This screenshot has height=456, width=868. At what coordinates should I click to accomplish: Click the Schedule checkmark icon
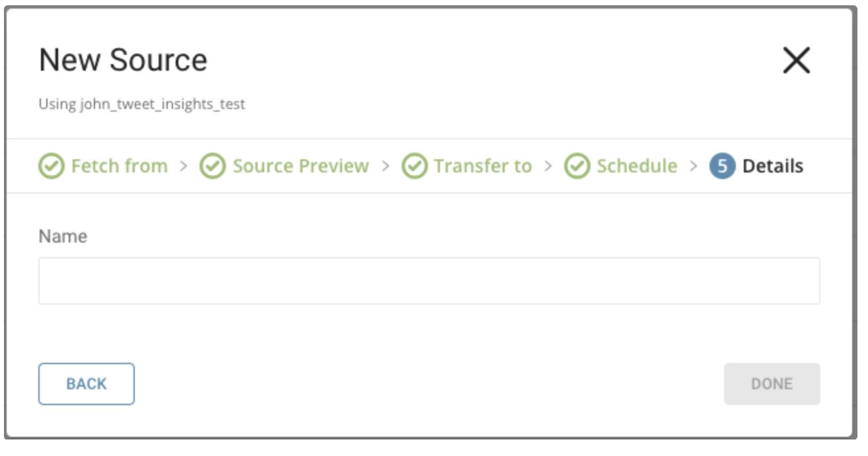tap(577, 166)
